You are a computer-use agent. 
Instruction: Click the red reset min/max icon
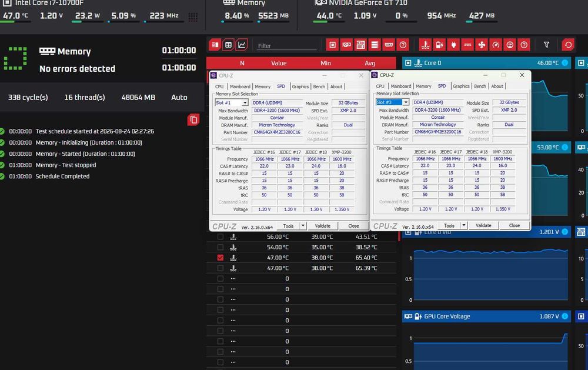point(568,45)
